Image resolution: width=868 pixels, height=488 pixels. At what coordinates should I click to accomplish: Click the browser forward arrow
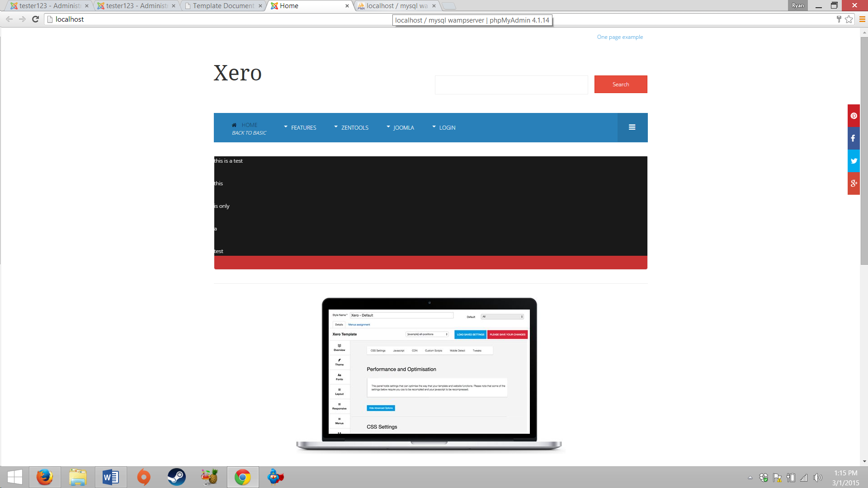(x=22, y=19)
